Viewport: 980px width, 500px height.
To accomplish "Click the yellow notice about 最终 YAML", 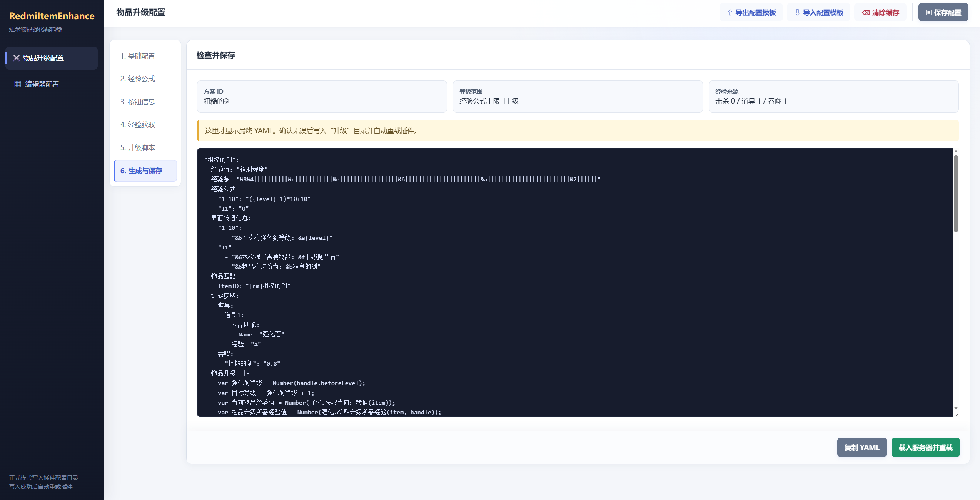I will click(x=578, y=131).
